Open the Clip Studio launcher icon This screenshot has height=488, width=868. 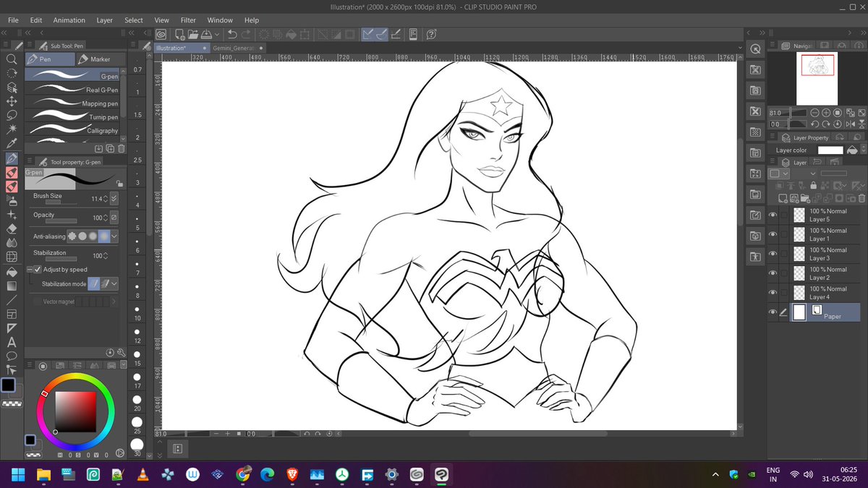tap(161, 34)
